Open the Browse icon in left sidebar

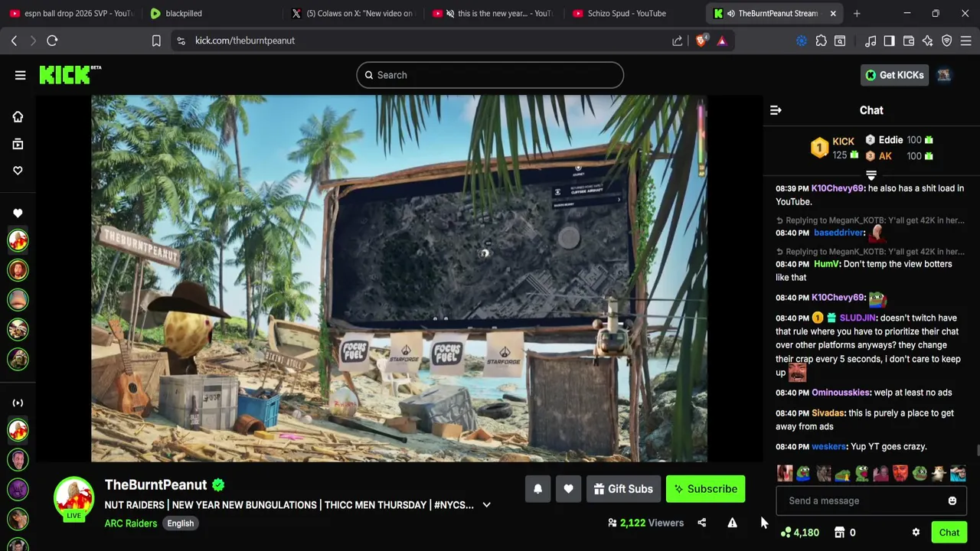pyautogui.click(x=18, y=144)
